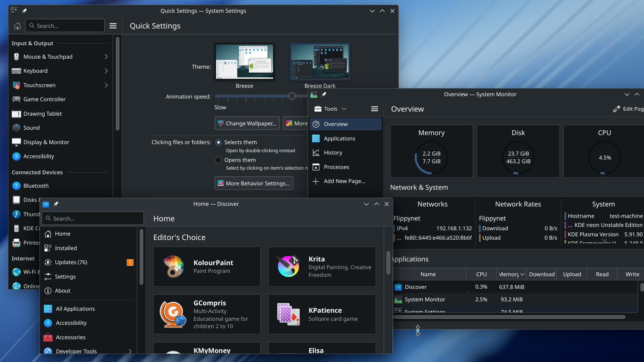Click System Monitor horizontal scrollbar
644x362 pixels.
click(x=509, y=317)
